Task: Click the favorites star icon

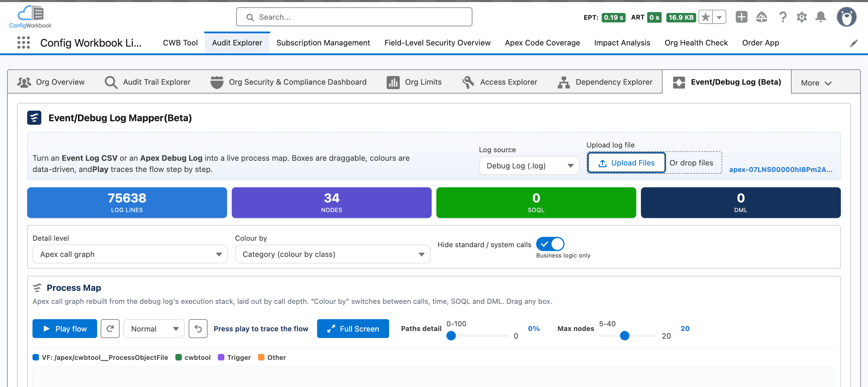Action: (x=706, y=17)
